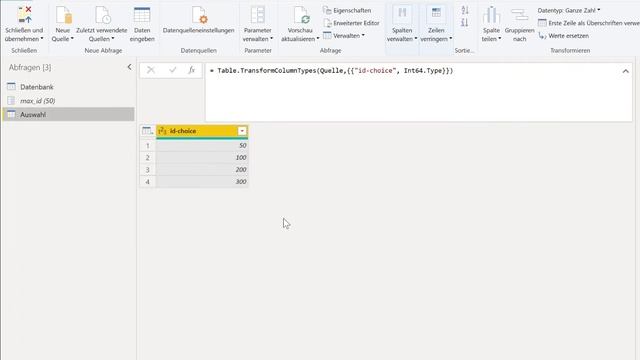Expand the Verwalten dropdown

344,36
